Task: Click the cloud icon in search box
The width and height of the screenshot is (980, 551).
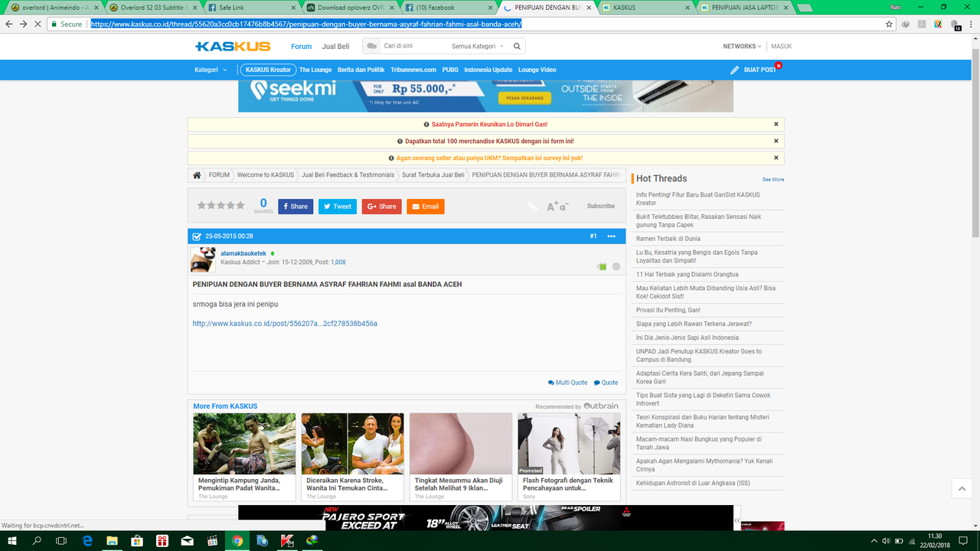Action: (x=372, y=46)
